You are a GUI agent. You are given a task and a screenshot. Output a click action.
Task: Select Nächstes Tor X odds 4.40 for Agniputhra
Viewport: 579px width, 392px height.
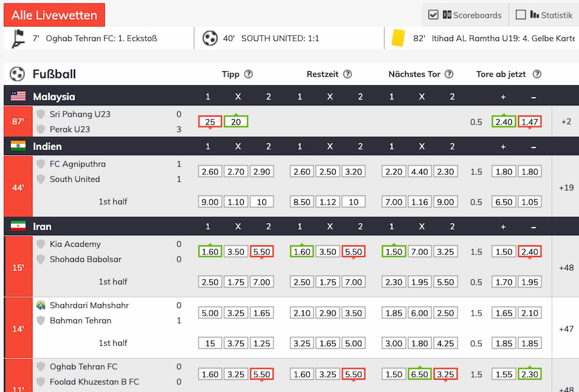click(x=419, y=172)
